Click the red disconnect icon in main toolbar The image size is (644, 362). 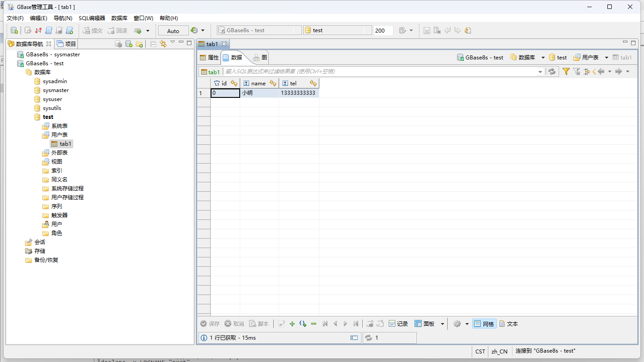pyautogui.click(x=38, y=30)
